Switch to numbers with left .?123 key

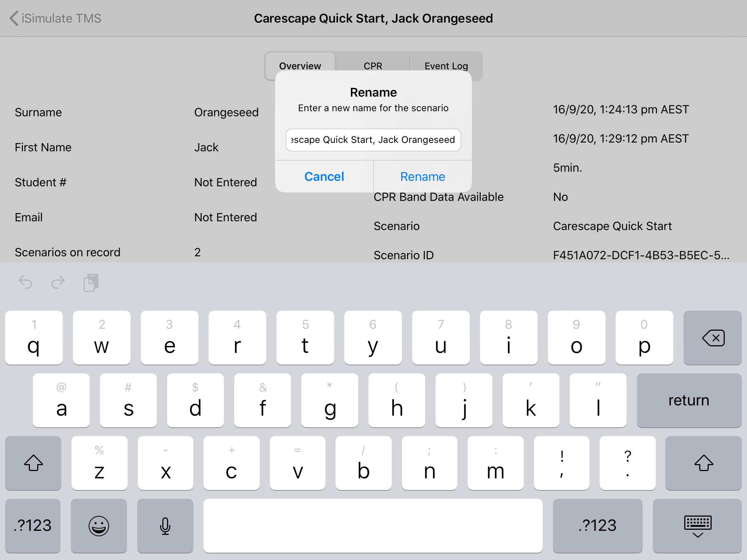(x=33, y=525)
